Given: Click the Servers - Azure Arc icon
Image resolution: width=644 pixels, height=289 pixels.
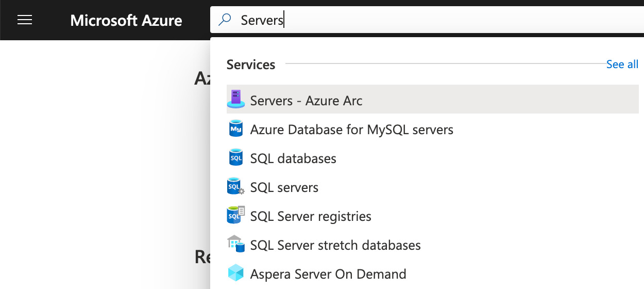Looking at the screenshot, I should pos(236,99).
